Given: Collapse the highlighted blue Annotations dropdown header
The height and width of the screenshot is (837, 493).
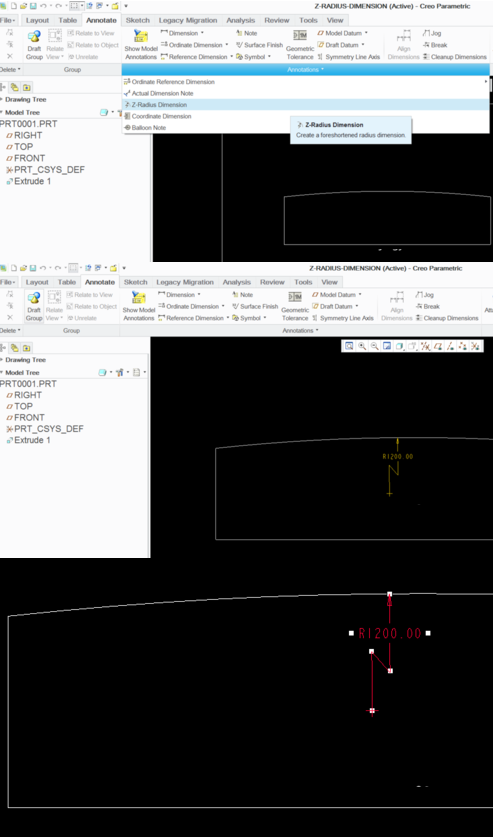Looking at the screenshot, I should [305, 69].
